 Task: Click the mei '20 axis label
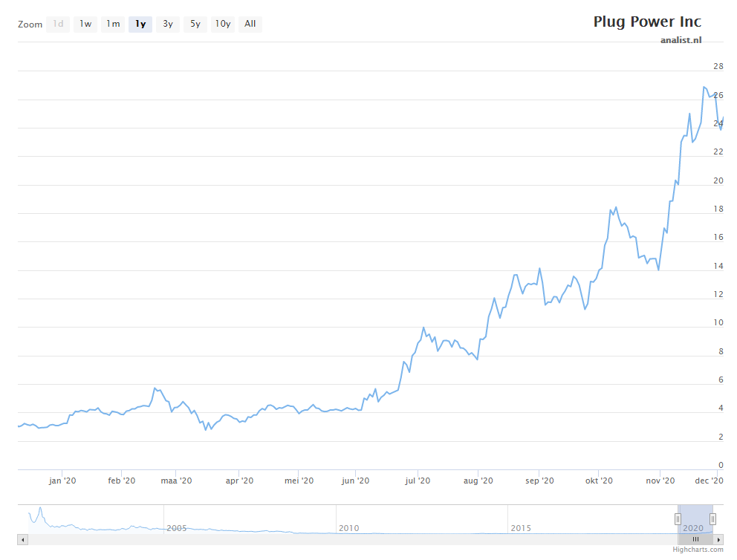click(x=299, y=481)
